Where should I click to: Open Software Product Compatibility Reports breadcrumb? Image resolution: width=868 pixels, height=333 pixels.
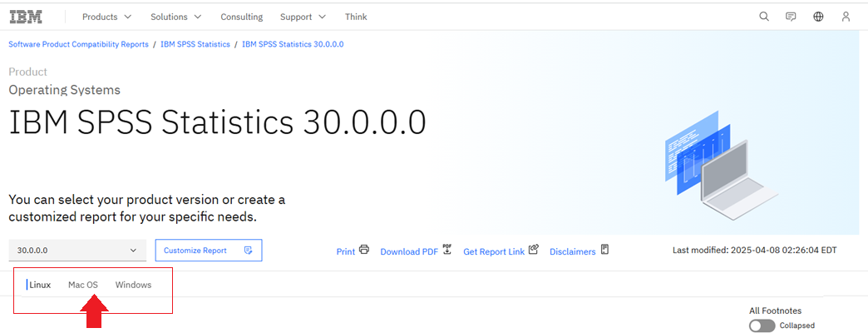79,44
